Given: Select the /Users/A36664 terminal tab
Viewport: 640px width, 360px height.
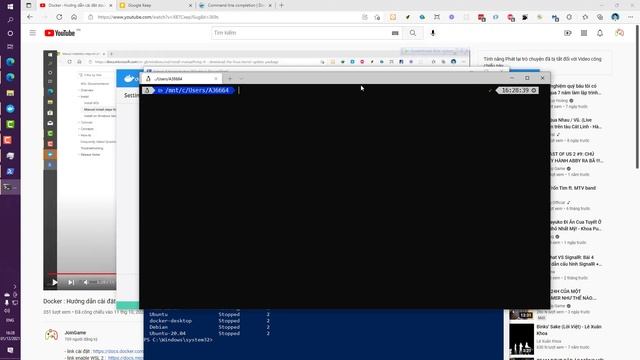Looking at the screenshot, I should point(182,79).
